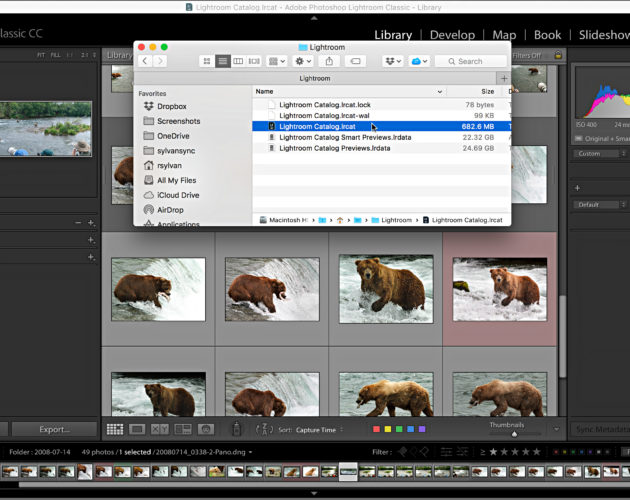Click Finder cover flow view button
630x500 pixels.
click(x=254, y=61)
